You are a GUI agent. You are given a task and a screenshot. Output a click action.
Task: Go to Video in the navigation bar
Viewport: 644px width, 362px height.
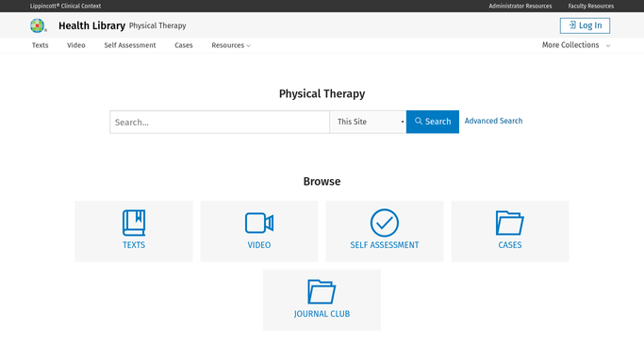coord(76,45)
